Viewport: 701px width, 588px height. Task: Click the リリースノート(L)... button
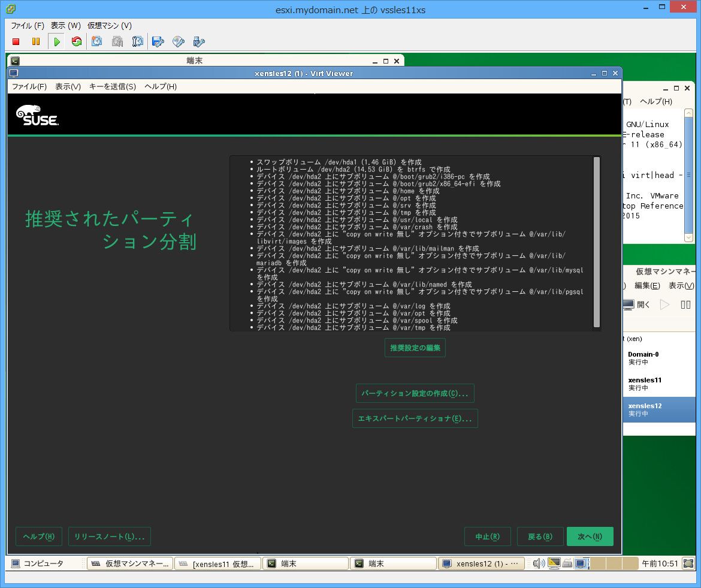coord(110,536)
